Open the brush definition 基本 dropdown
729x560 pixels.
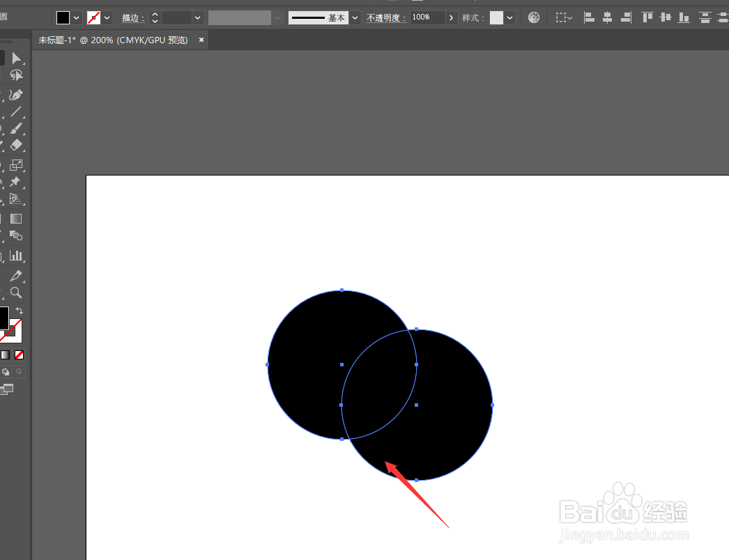[x=355, y=17]
